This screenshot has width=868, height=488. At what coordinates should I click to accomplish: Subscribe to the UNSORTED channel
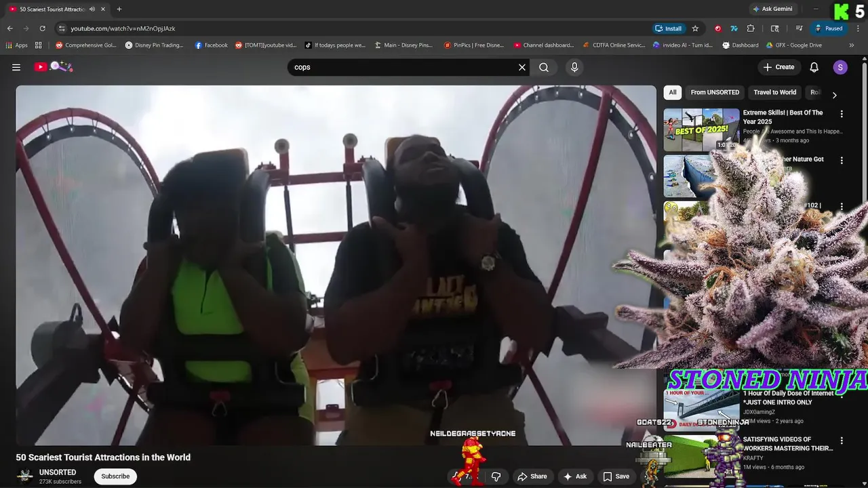pos(115,476)
